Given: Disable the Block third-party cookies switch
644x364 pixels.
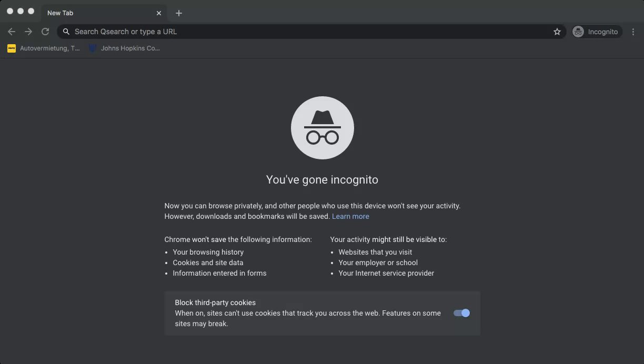Looking at the screenshot, I should pyautogui.click(x=461, y=313).
